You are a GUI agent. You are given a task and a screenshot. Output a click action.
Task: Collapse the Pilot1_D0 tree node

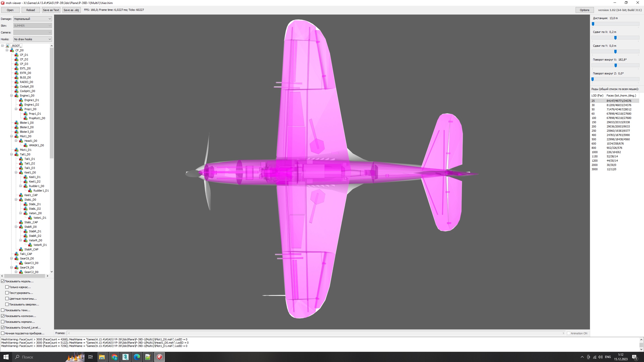[12, 136]
